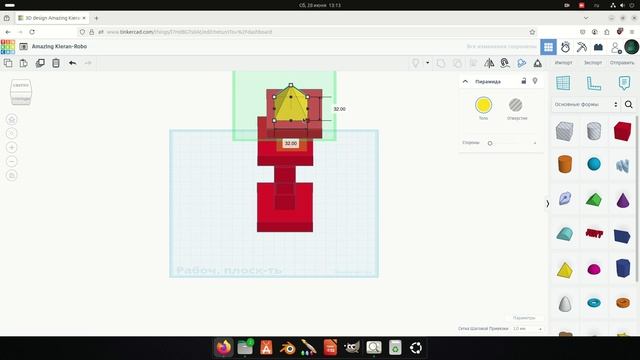
Task: Open the Snap Grid value dropdown
Action: 527,329
